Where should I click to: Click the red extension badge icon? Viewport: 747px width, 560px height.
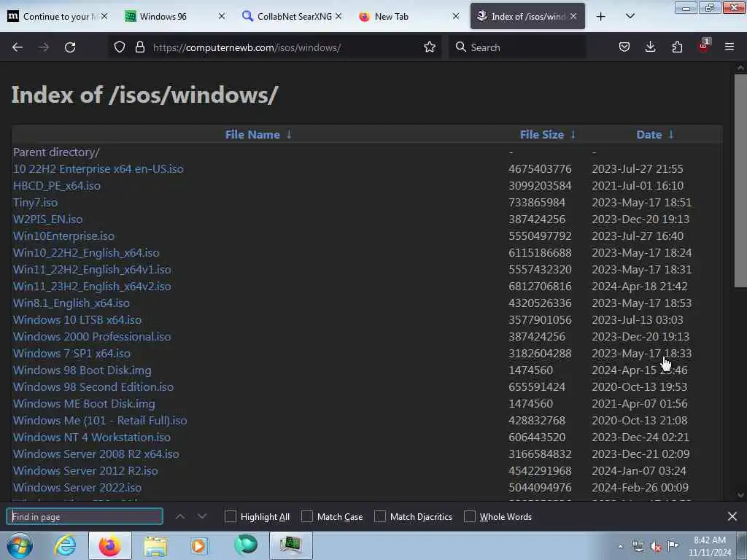[704, 47]
